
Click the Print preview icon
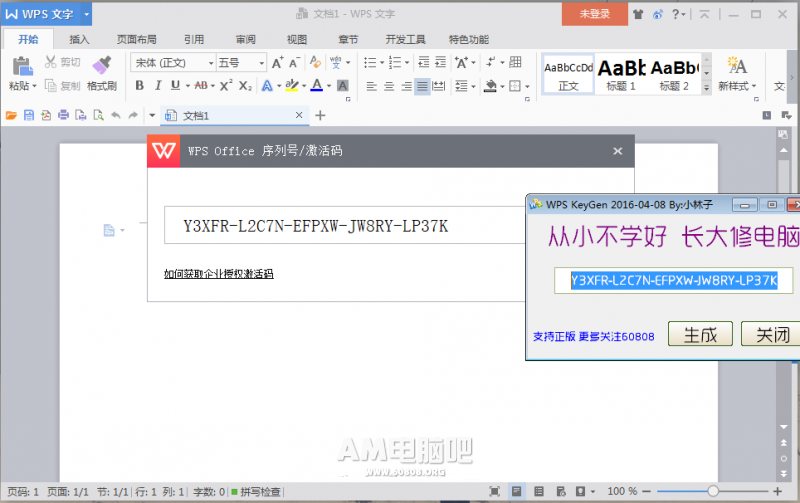(98, 115)
